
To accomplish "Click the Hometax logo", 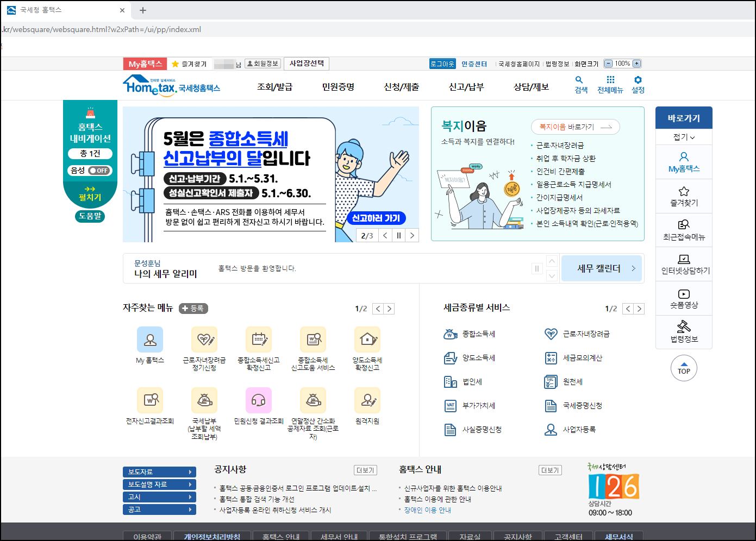I will click(171, 86).
